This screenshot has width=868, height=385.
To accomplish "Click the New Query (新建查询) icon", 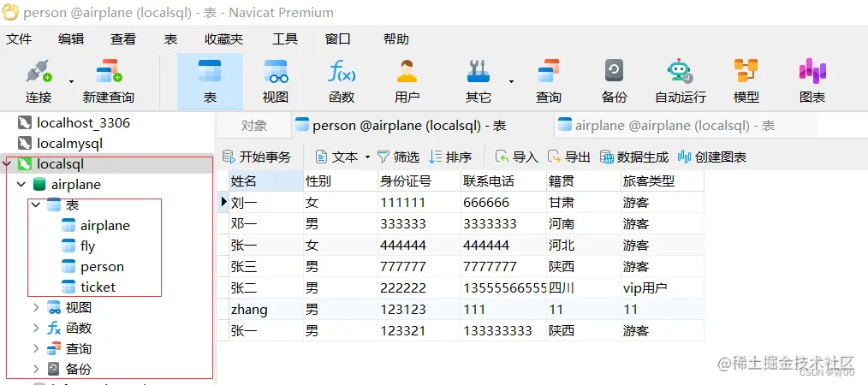I will pos(109,71).
